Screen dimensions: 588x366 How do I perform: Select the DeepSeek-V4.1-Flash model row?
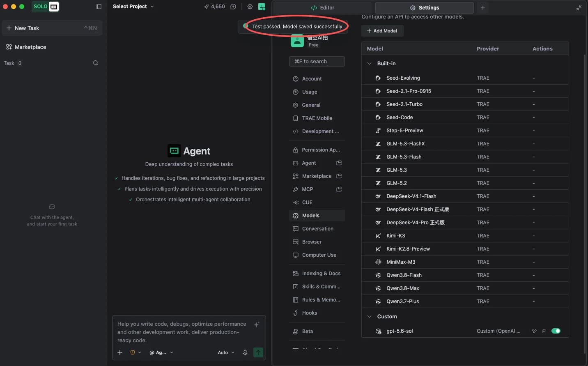(465, 196)
